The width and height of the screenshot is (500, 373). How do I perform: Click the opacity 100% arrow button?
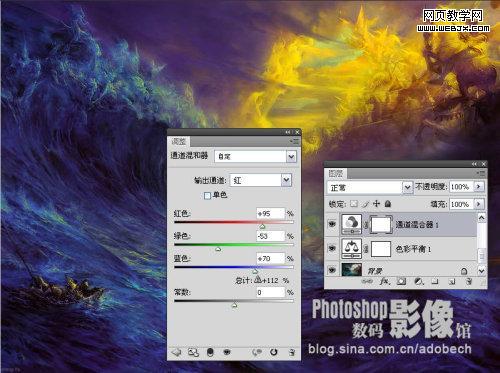[x=479, y=186]
